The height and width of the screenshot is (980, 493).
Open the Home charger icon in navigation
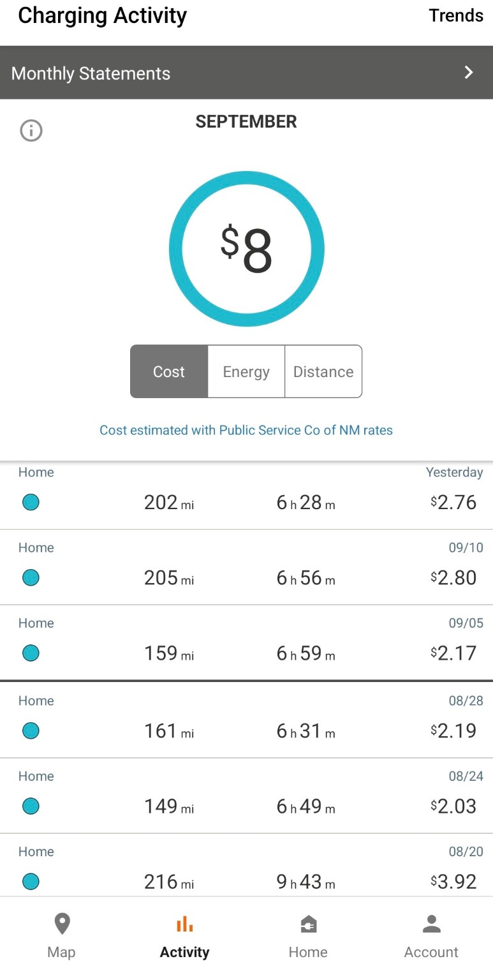(308, 924)
